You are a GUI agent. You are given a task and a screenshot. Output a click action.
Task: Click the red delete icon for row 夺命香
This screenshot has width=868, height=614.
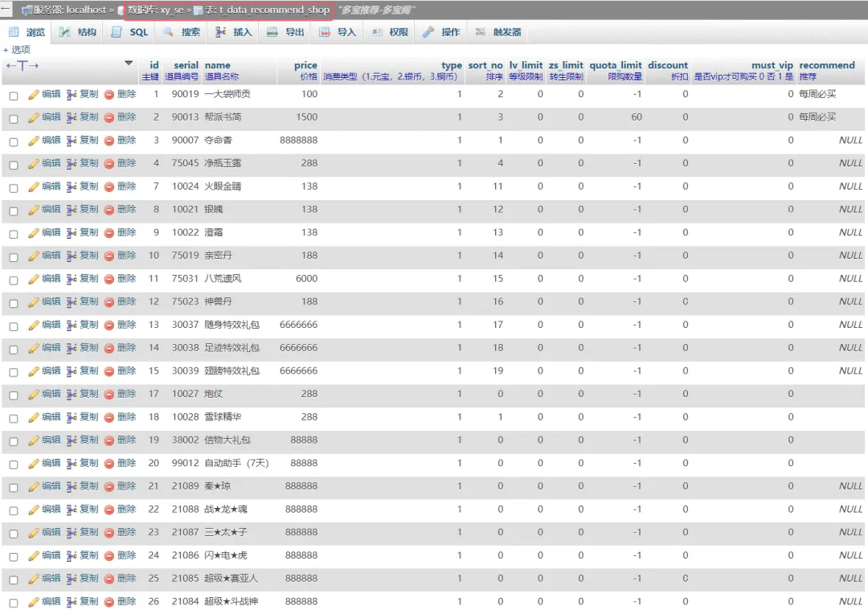(109, 141)
